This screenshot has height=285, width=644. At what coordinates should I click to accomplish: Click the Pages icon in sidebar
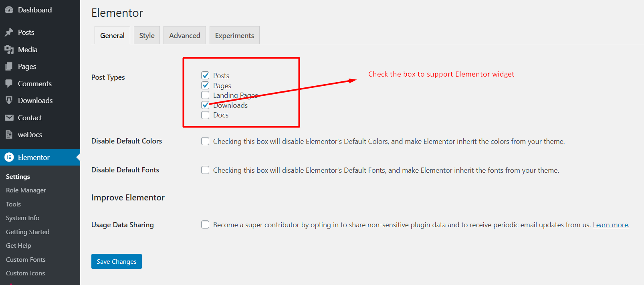[x=8, y=66]
